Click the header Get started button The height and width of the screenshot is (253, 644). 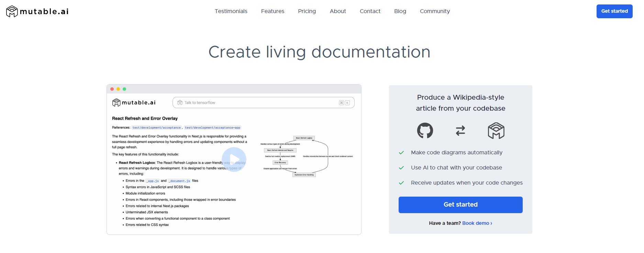tap(614, 11)
